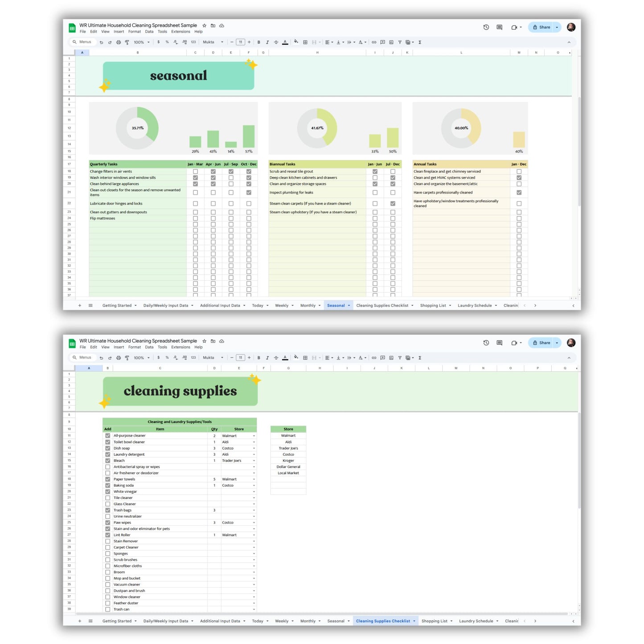Click the print icon in the top window toolbar
The image size is (644, 644).
click(x=119, y=42)
